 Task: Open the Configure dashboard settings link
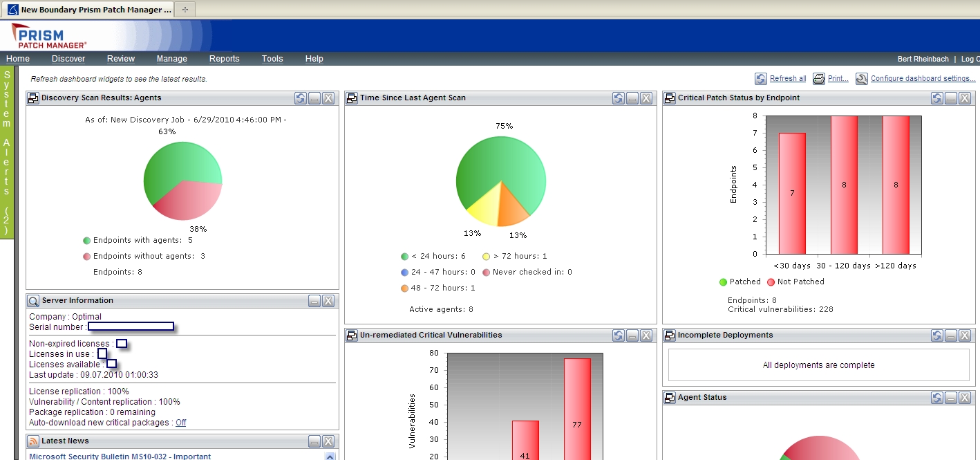pos(923,79)
